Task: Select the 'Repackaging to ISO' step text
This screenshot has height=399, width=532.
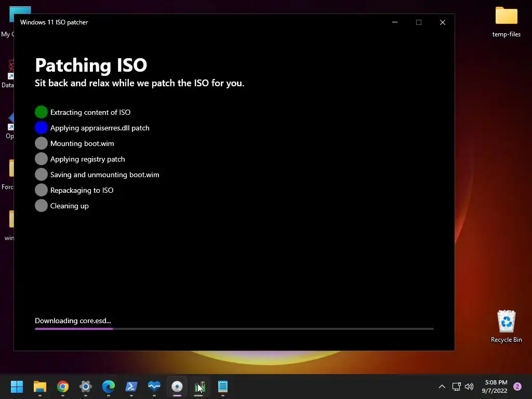Action: (82, 190)
